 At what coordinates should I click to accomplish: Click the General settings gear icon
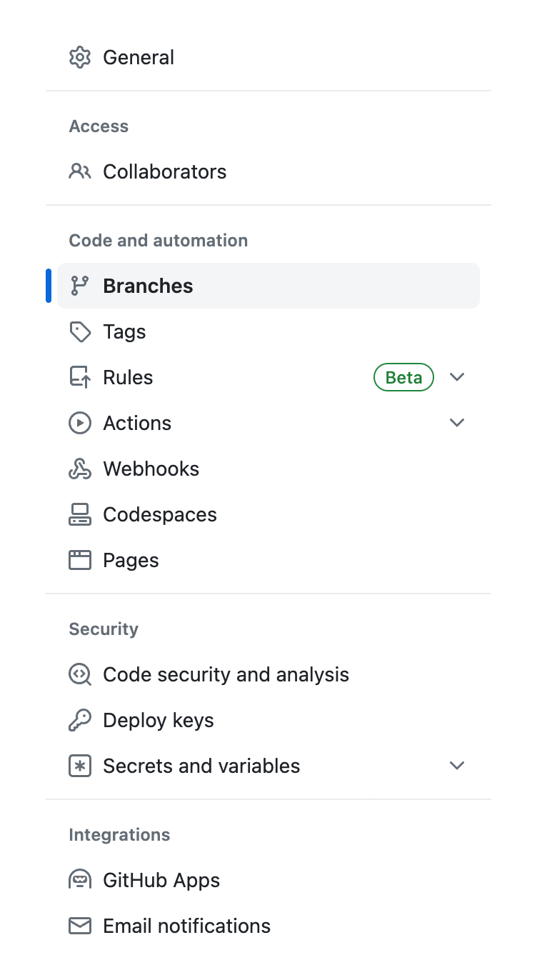[x=80, y=56]
